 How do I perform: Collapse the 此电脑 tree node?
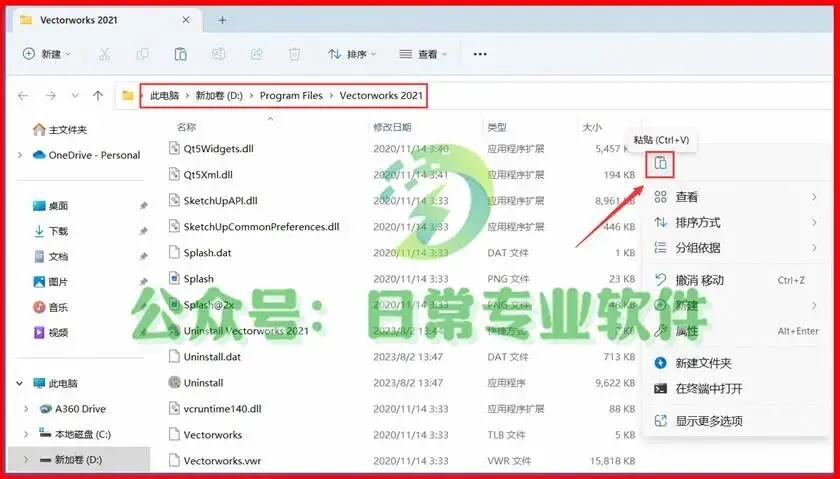click(20, 384)
